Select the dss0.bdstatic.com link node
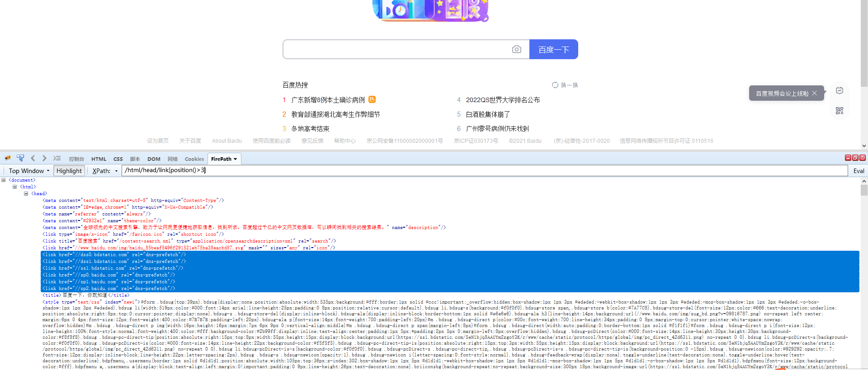This screenshot has height=370, width=868. pos(114,254)
